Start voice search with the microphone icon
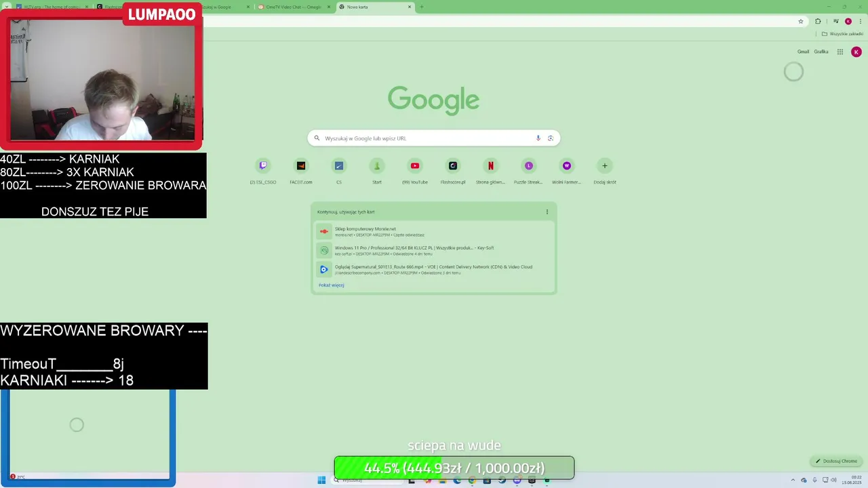Screen dimensions: 868x488 pyautogui.click(x=538, y=138)
